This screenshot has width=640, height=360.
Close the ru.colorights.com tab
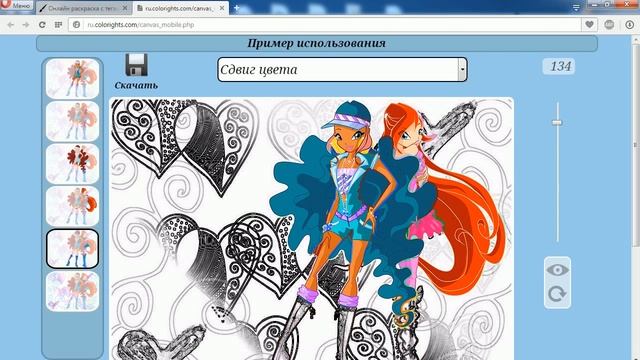click(x=222, y=8)
